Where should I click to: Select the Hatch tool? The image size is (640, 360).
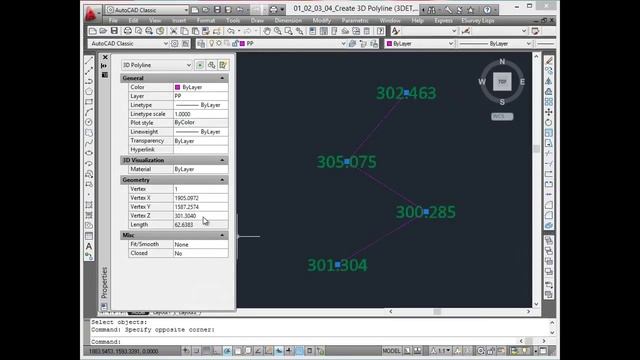[x=89, y=205]
